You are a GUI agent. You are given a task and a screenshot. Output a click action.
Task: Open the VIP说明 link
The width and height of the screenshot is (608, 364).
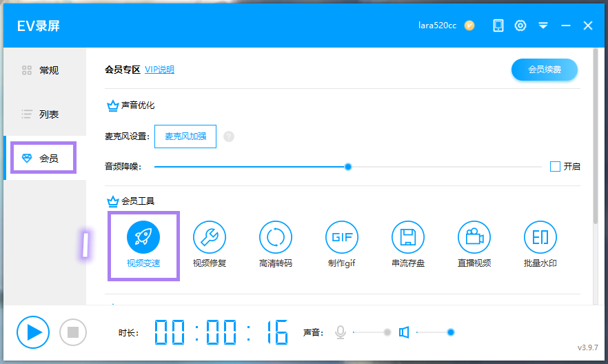point(159,70)
